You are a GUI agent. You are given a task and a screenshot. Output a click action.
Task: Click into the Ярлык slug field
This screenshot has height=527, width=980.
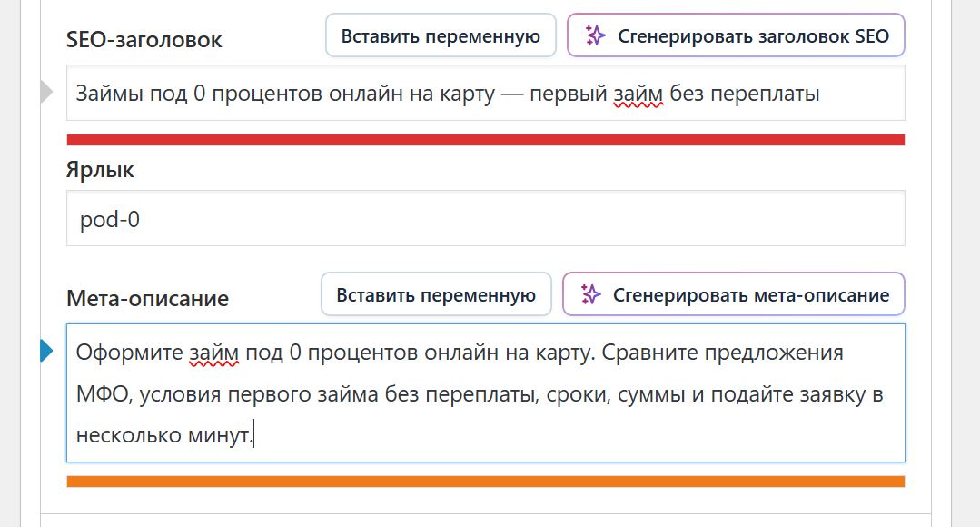coord(486,218)
